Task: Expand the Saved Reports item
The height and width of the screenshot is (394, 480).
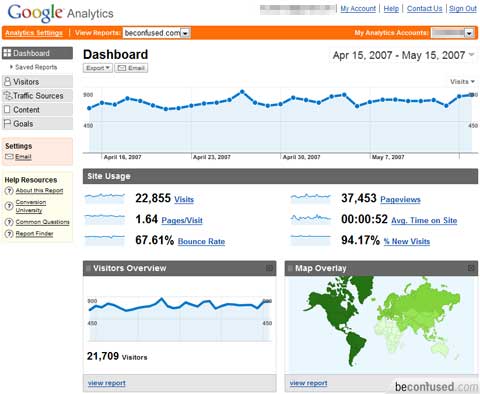Action: click(x=34, y=67)
